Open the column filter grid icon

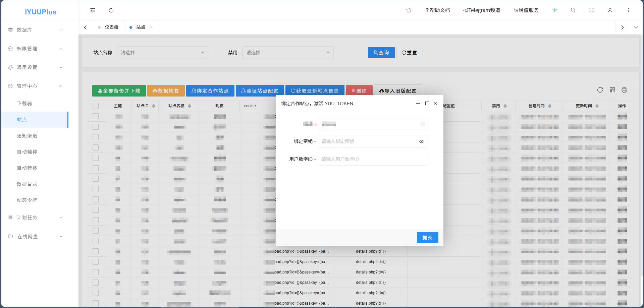pos(612,90)
